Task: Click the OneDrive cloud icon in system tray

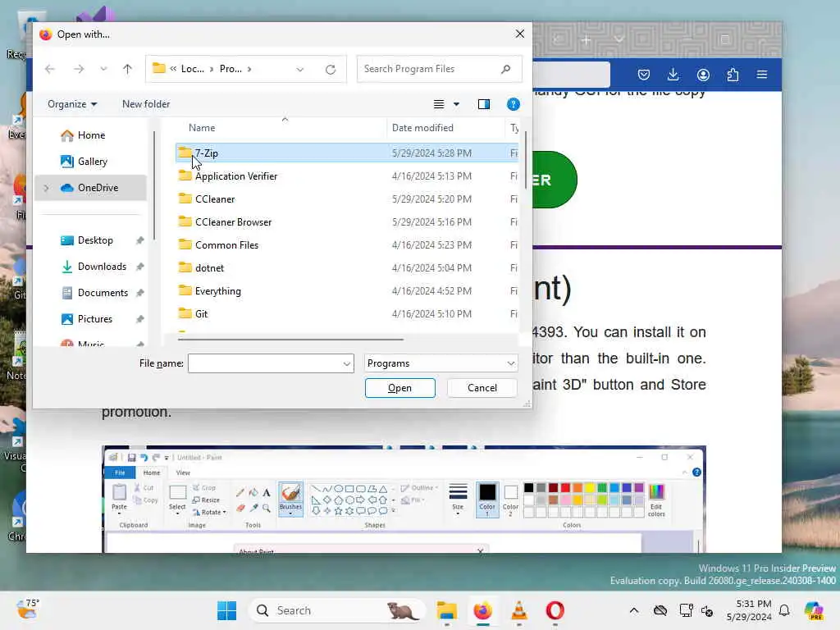Action: pos(660,610)
